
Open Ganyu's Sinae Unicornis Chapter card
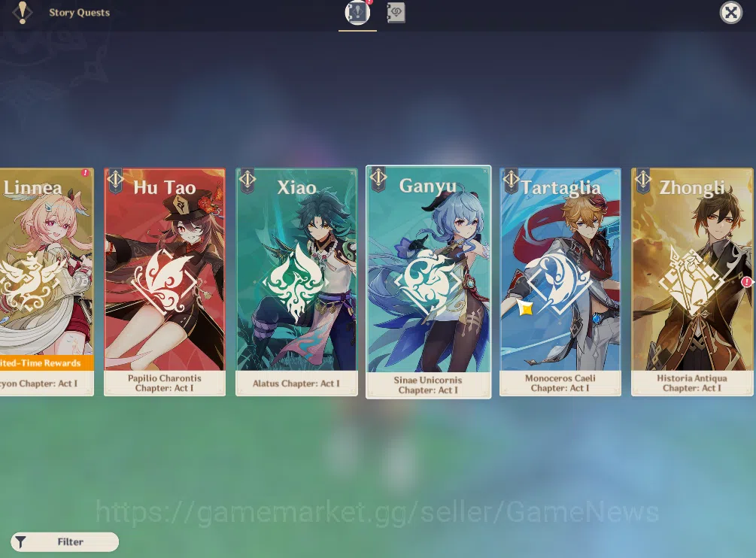click(429, 282)
